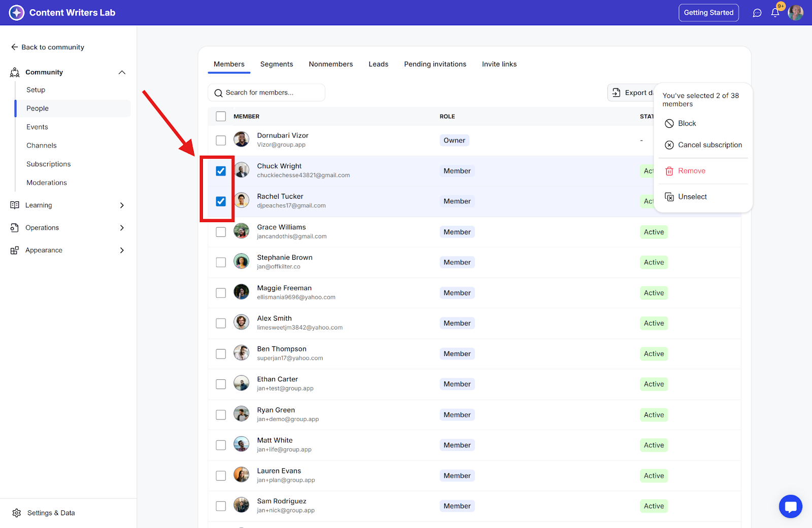Viewport: 812px width, 528px height.
Task: Switch to the Pending invitations tab
Action: point(435,64)
